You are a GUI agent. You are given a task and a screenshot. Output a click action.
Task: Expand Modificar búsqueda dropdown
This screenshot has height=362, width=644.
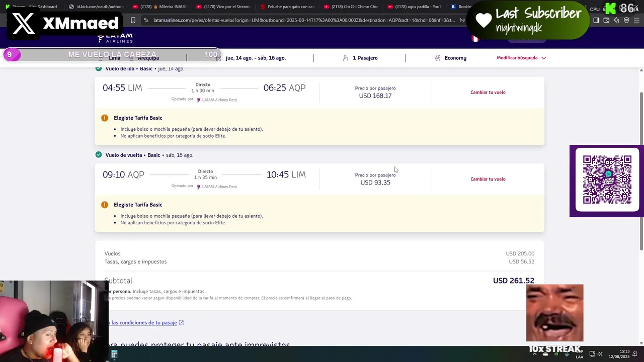point(521,58)
